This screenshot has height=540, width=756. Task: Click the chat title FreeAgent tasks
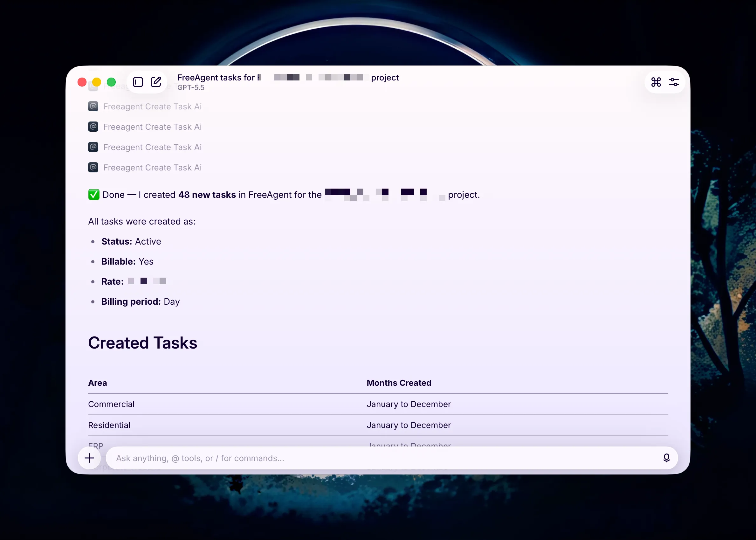tap(288, 78)
